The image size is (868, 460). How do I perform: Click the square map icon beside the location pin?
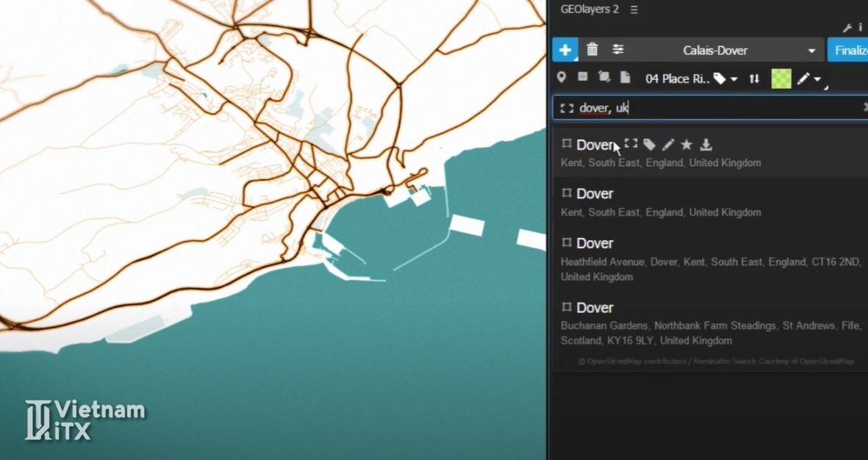click(582, 77)
